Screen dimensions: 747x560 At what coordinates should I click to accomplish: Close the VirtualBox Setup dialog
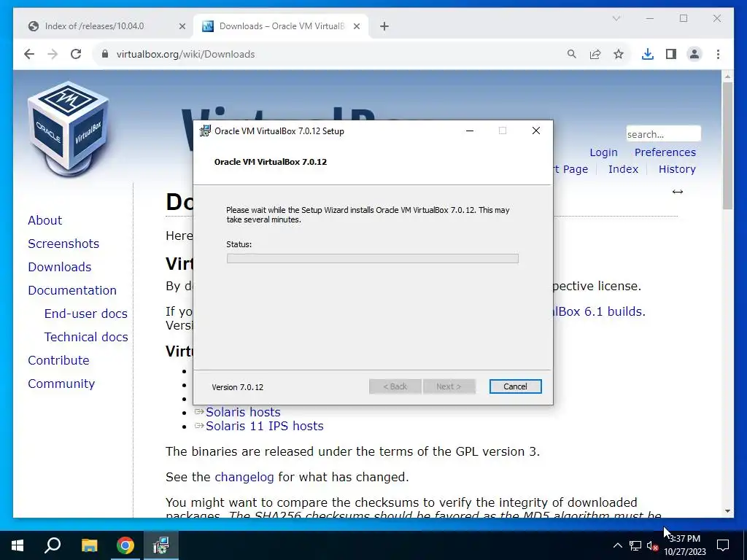[x=536, y=131]
